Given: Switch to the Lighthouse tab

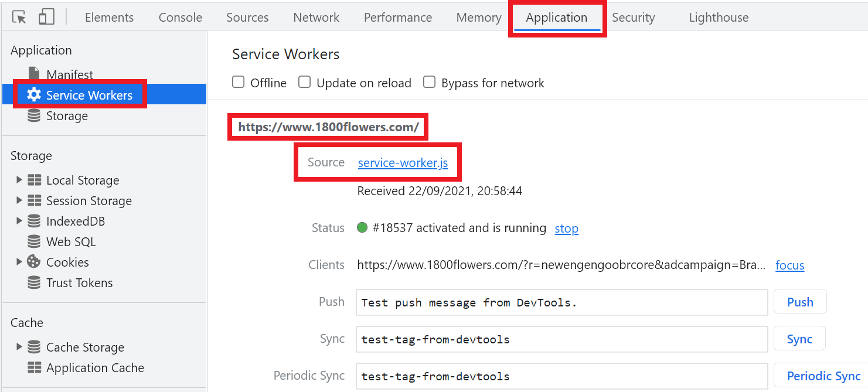Looking at the screenshot, I should (719, 18).
